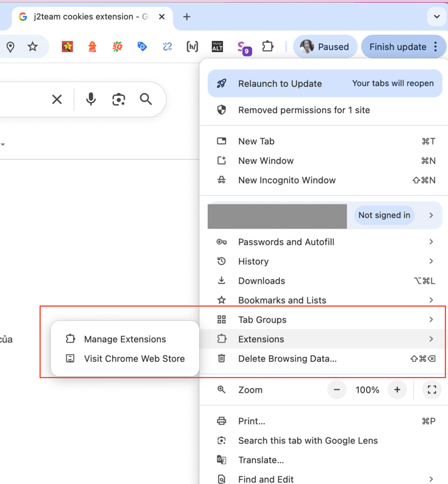Click the location pin icon in address bar
448x484 pixels.
point(10,47)
